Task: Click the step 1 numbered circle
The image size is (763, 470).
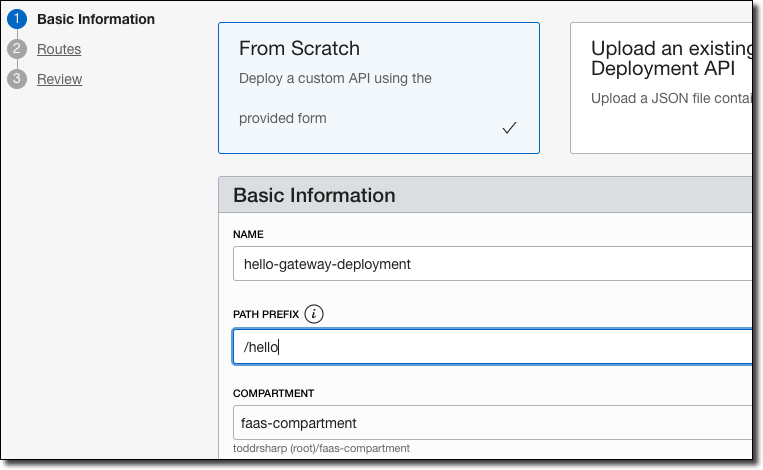Action: pyautogui.click(x=16, y=19)
